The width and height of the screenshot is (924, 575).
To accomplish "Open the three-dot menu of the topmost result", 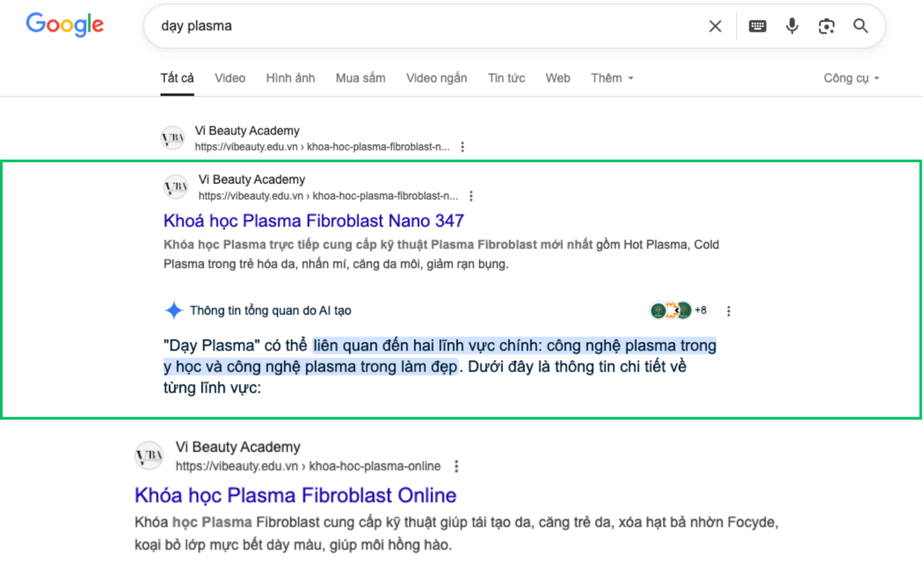I will [462, 147].
